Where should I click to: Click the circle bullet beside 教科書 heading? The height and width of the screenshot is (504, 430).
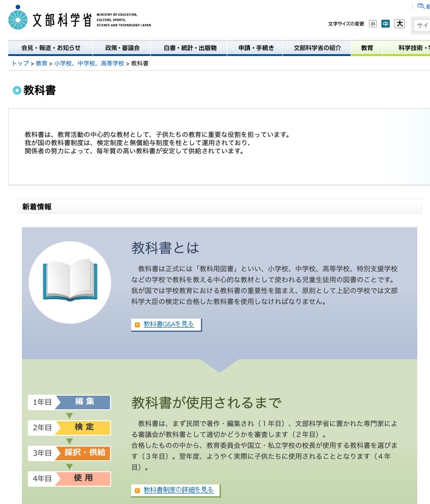[x=17, y=91]
